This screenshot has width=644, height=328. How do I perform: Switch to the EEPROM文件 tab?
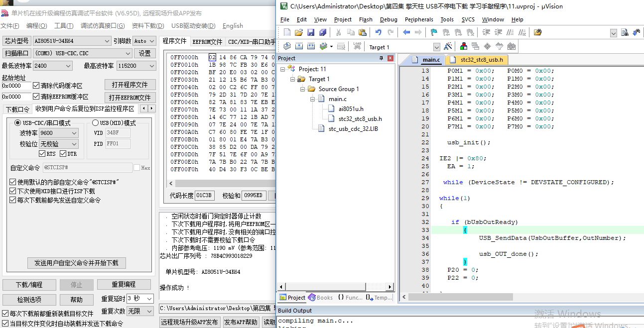point(207,41)
